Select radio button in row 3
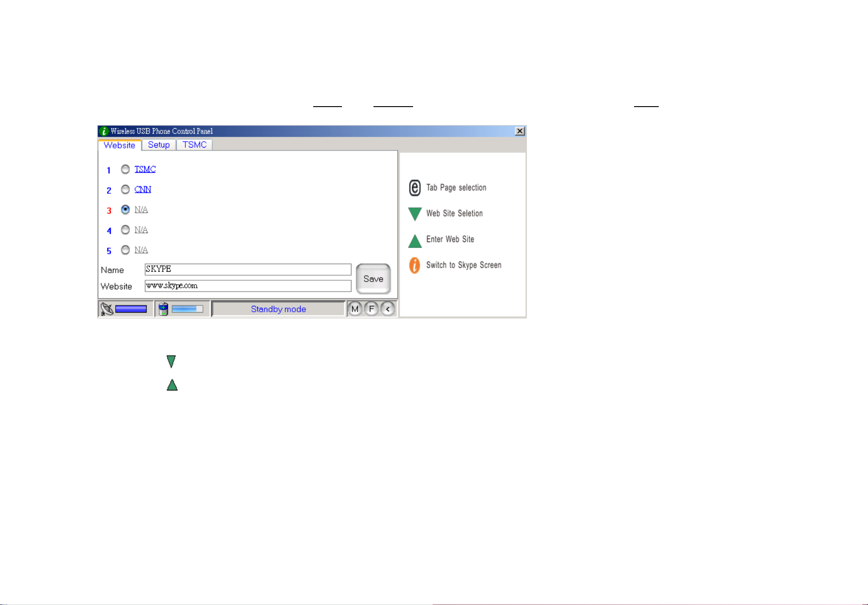 click(x=126, y=210)
